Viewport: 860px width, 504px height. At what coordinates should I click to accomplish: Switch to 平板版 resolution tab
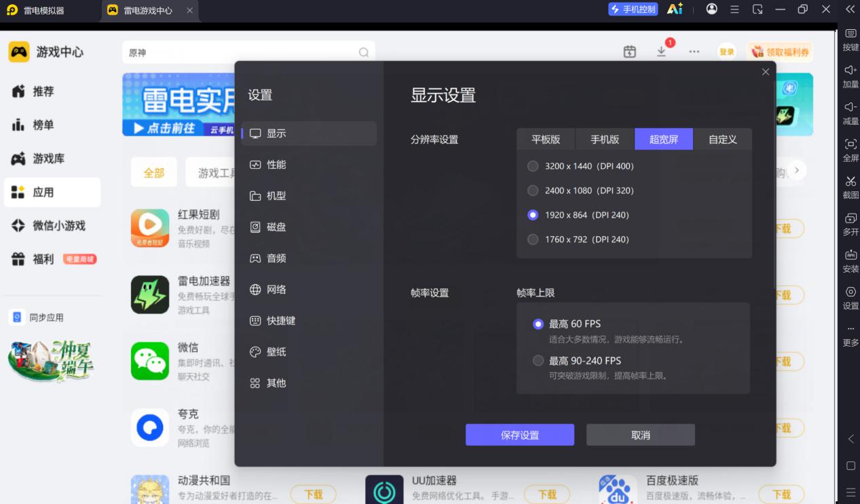pos(546,139)
